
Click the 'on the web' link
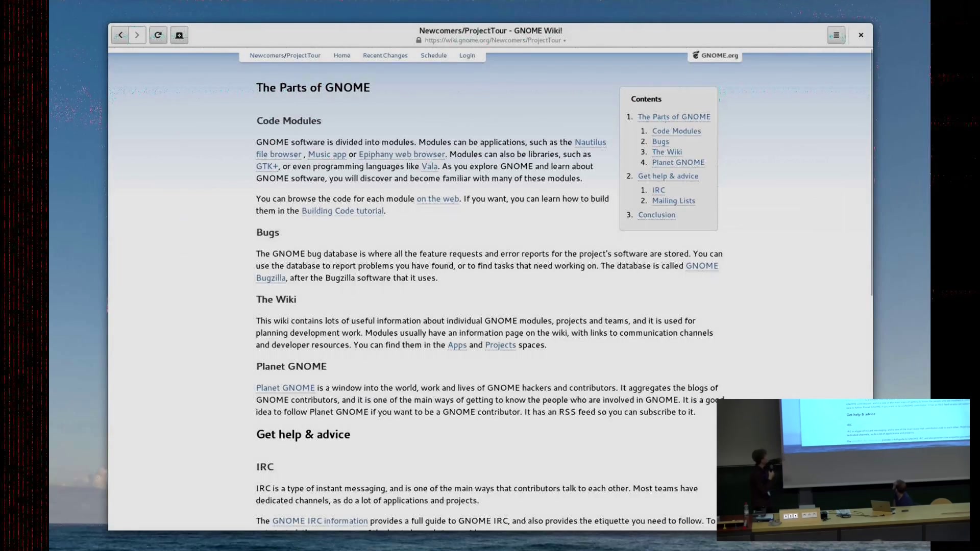click(x=438, y=199)
